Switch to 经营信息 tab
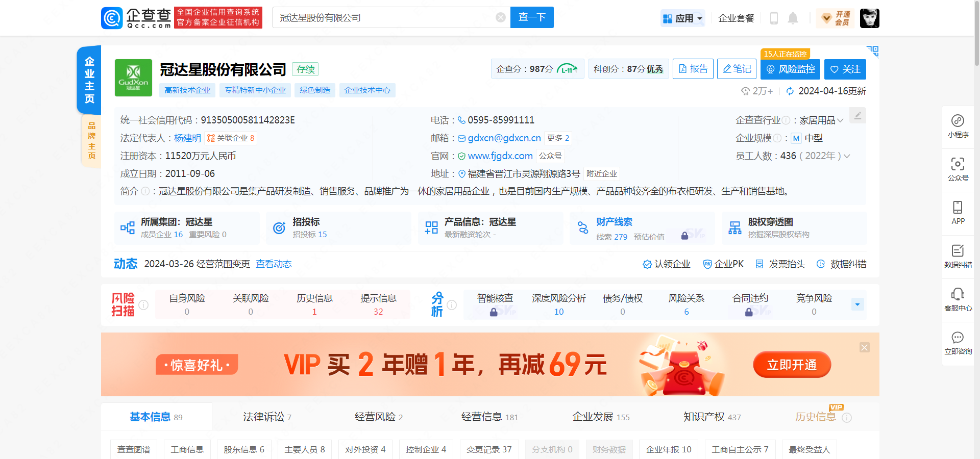 pyautogui.click(x=489, y=417)
